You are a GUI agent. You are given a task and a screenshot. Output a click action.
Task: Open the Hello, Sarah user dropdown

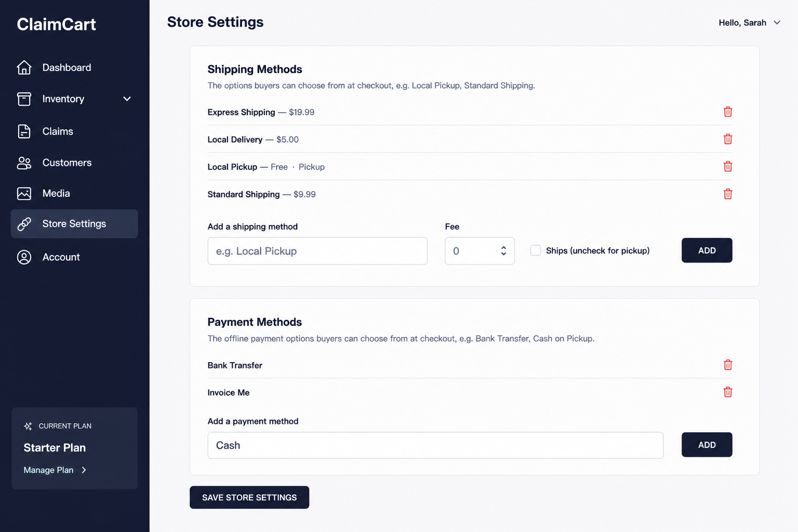click(x=750, y=23)
